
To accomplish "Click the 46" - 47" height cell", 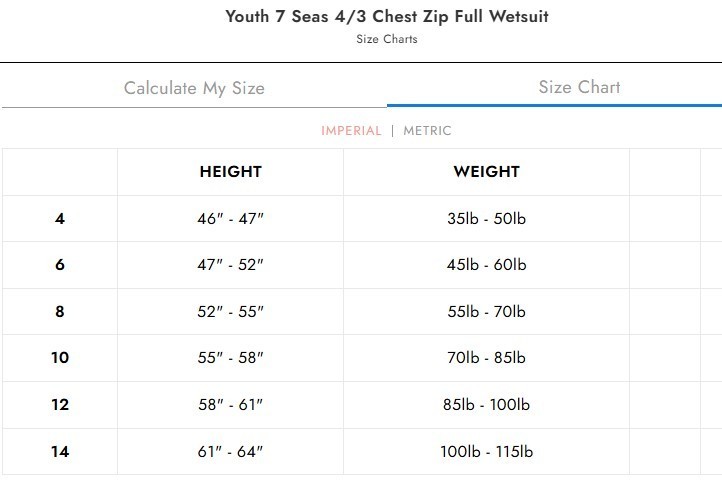I will pyautogui.click(x=230, y=218).
